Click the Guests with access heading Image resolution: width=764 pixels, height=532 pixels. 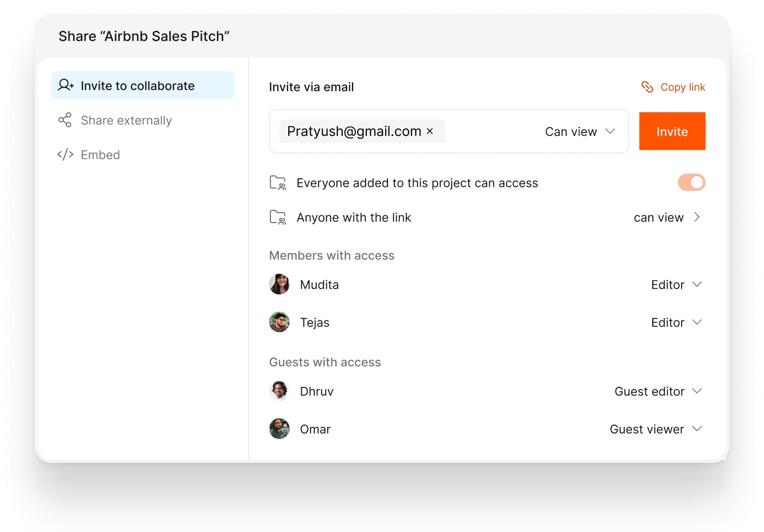coord(325,362)
